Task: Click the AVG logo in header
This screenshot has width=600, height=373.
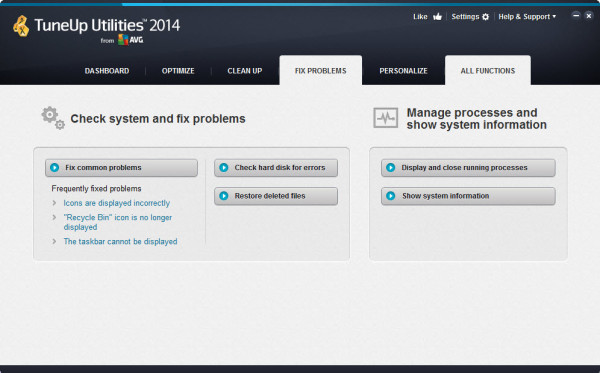Action: [x=130, y=40]
